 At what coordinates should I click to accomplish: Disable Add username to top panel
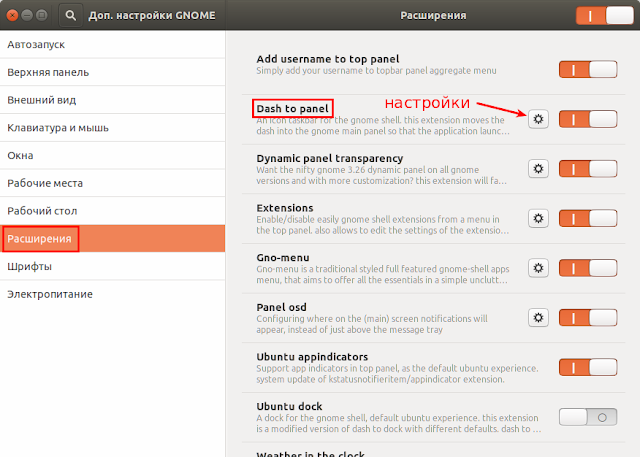pos(588,69)
